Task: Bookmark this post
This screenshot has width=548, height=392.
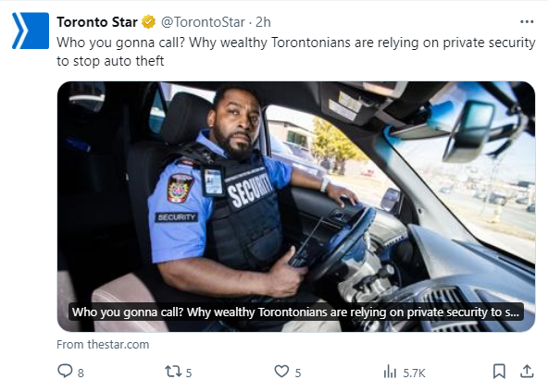Action: [499, 371]
